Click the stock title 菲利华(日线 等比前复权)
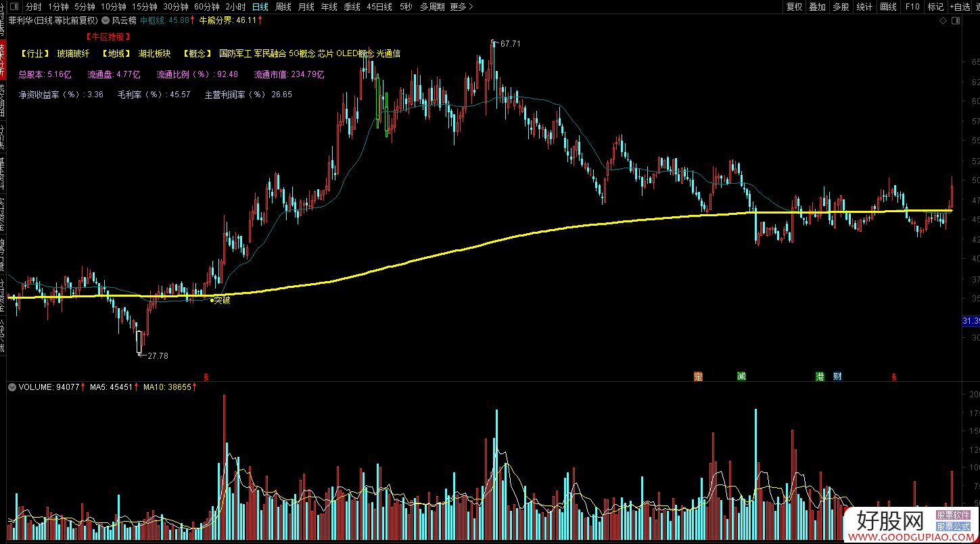 53,20
